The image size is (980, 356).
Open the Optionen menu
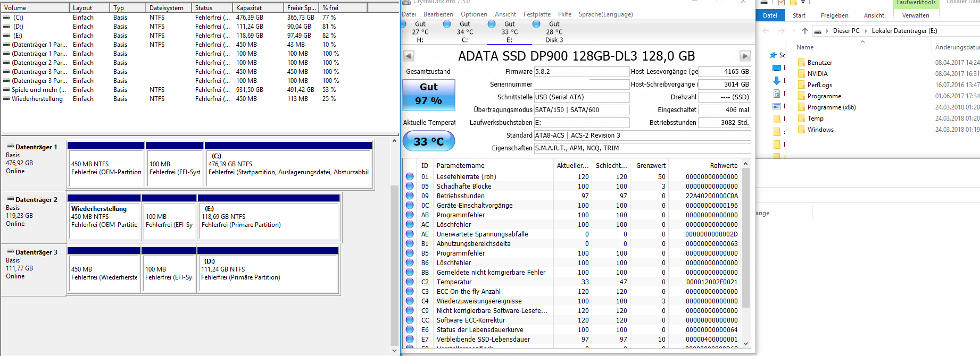point(474,14)
